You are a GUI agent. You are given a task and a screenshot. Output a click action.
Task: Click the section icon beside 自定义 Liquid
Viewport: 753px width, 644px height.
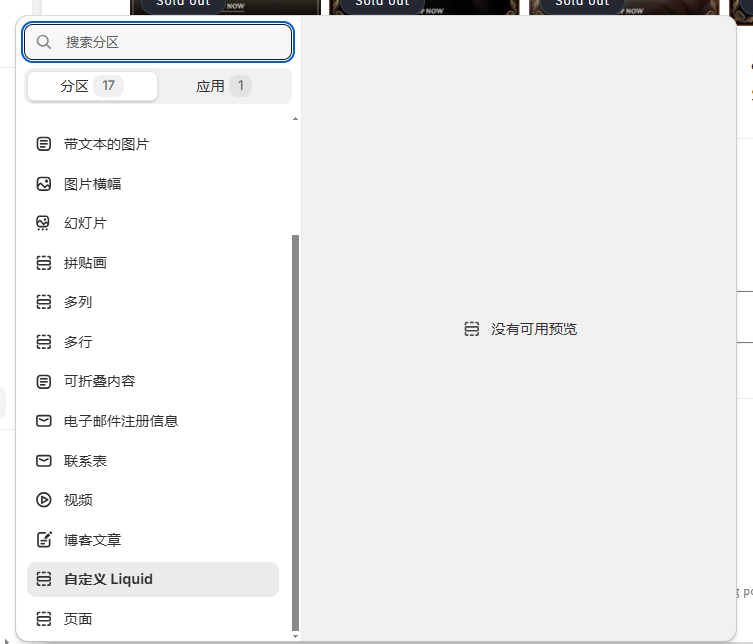(x=44, y=579)
